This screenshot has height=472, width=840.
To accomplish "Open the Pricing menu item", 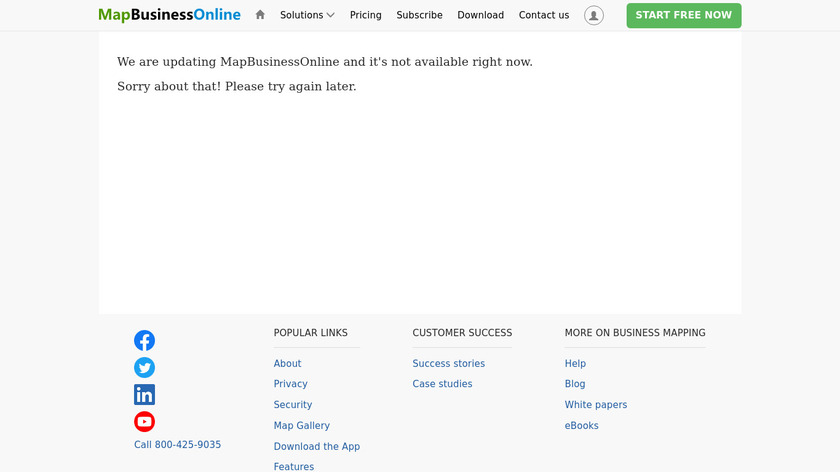I will point(365,15).
